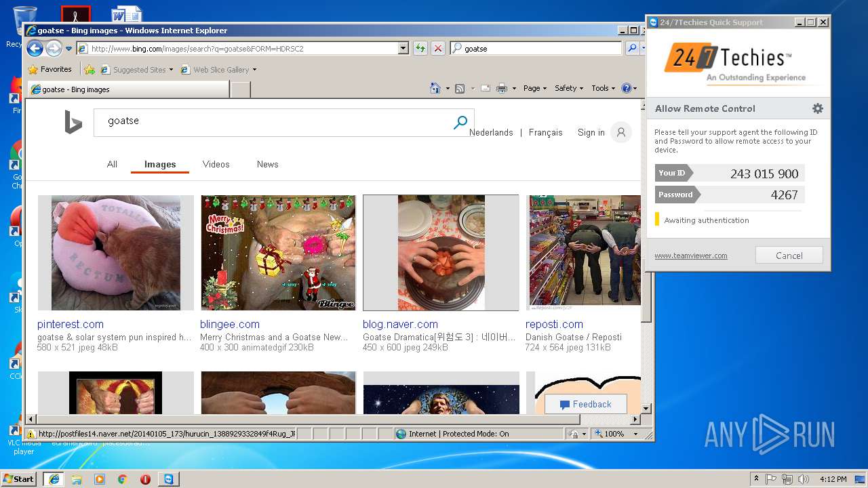Image resolution: width=868 pixels, height=488 pixels.
Task: Open the Print dropdown arrow
Action: (x=514, y=89)
